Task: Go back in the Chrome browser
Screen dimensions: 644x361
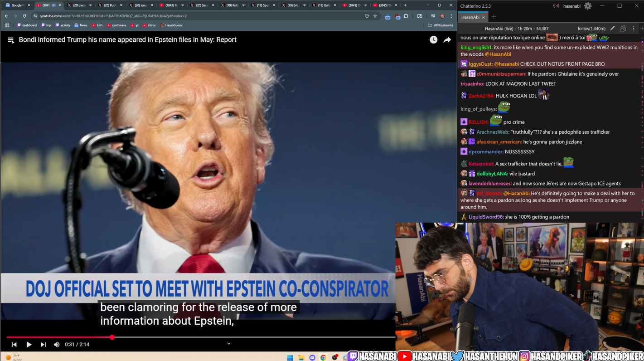Action: click(6, 16)
